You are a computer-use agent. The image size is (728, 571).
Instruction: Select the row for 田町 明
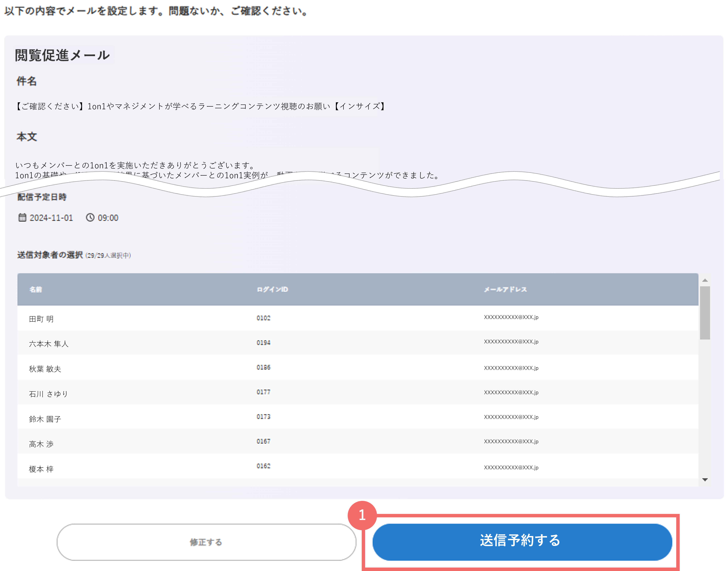pyautogui.click(x=358, y=318)
